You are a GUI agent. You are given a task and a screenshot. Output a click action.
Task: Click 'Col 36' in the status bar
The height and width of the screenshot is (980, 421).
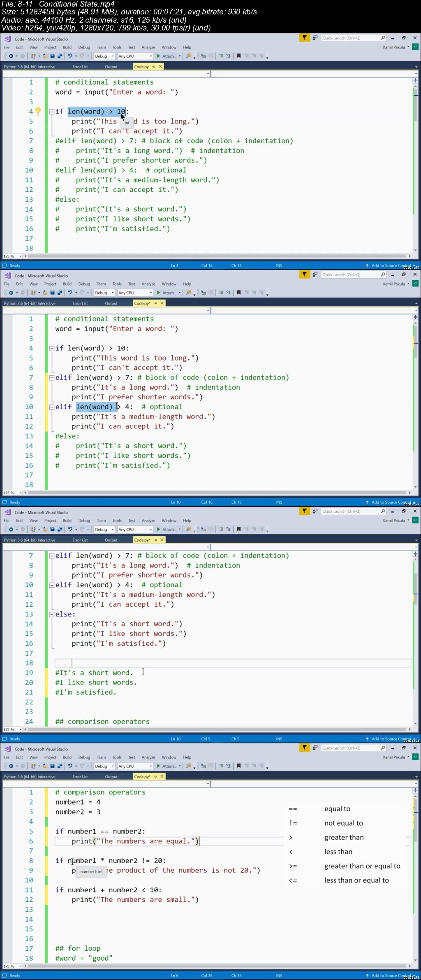[x=207, y=975]
